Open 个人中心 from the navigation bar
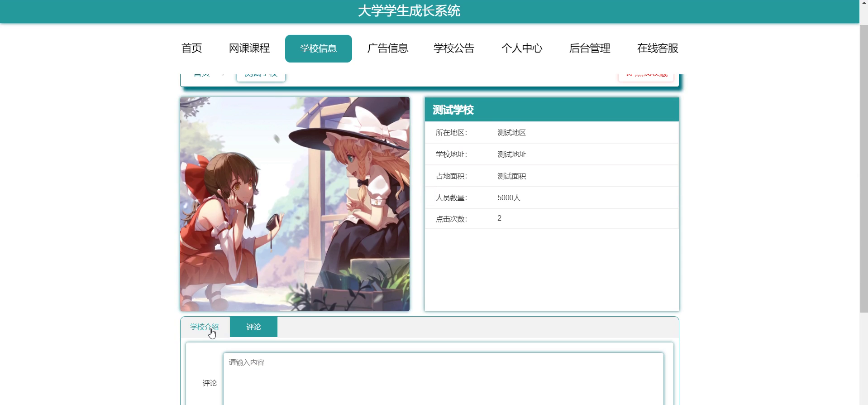 pyautogui.click(x=522, y=48)
